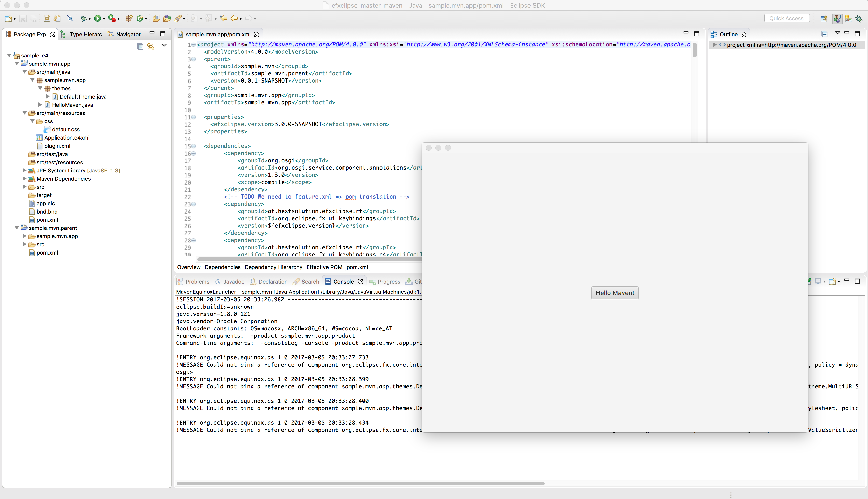Click the Open Type icon in toolbar

pyautogui.click(x=156, y=19)
